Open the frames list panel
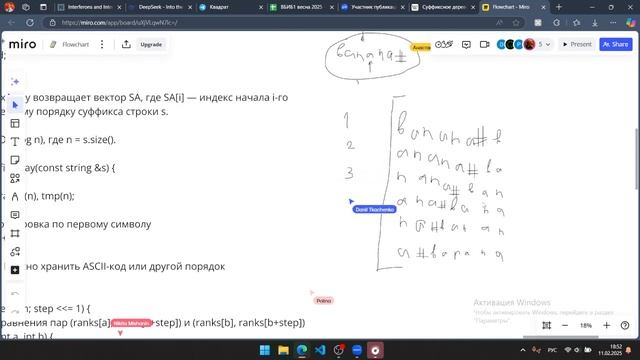The height and width of the screenshot is (360, 640). coord(547,325)
